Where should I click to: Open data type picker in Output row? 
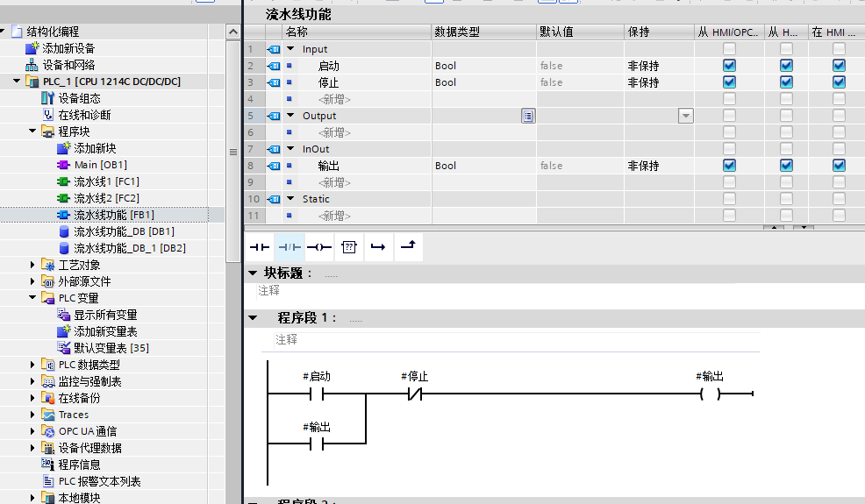coord(527,116)
